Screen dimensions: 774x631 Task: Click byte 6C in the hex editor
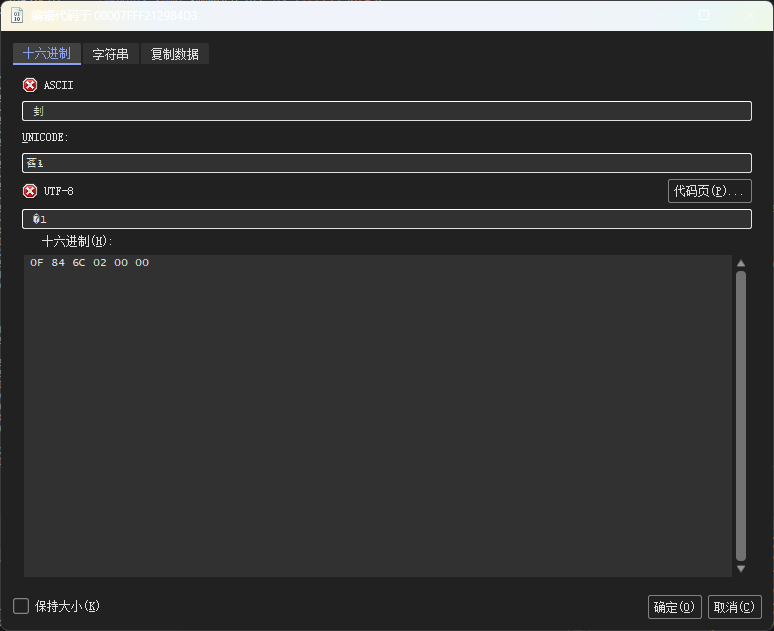coord(79,263)
